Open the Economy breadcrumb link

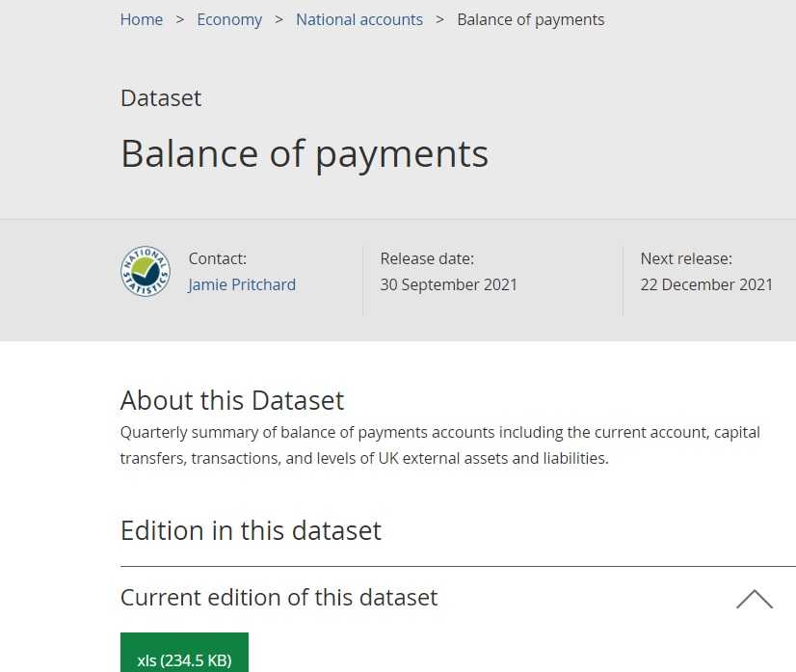pos(229,19)
